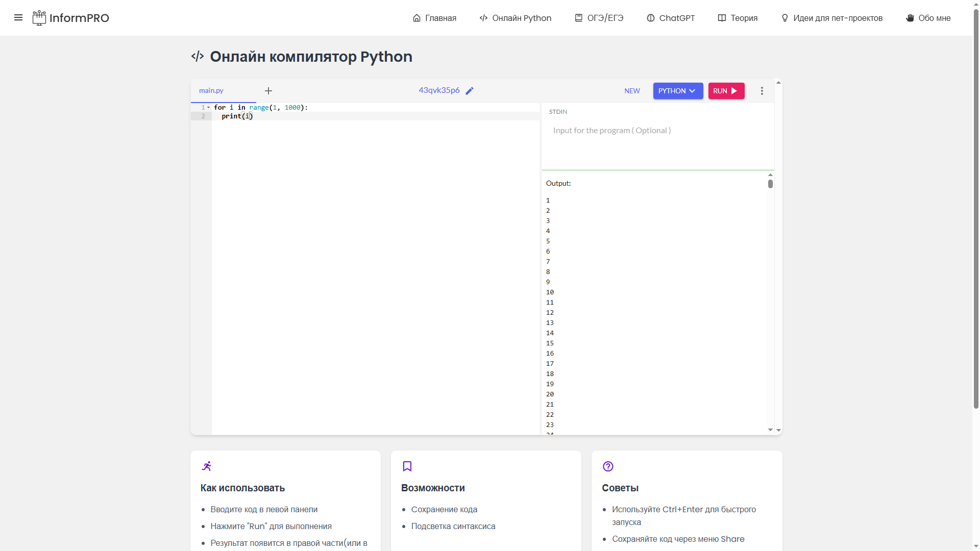Navigate to ChatGPT page

[671, 18]
